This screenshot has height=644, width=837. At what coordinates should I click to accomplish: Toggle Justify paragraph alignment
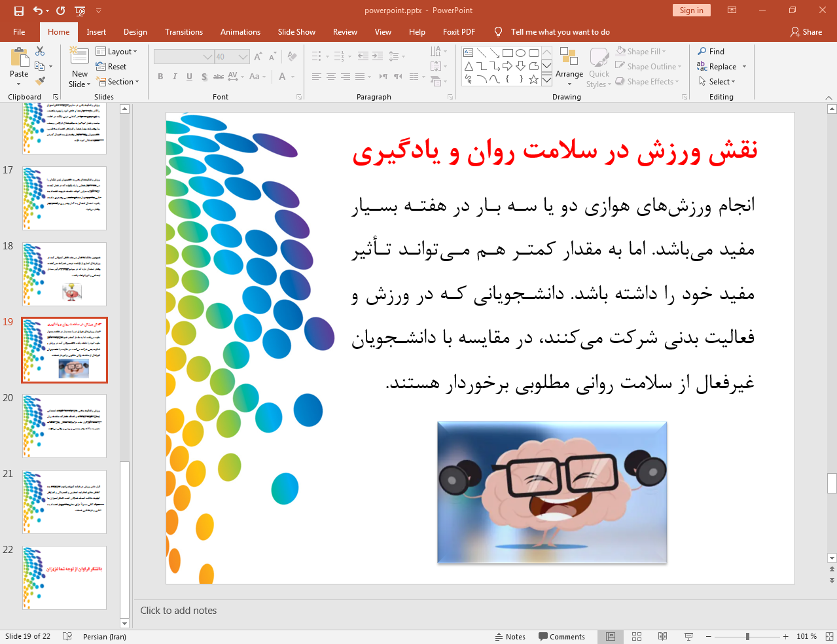click(360, 77)
